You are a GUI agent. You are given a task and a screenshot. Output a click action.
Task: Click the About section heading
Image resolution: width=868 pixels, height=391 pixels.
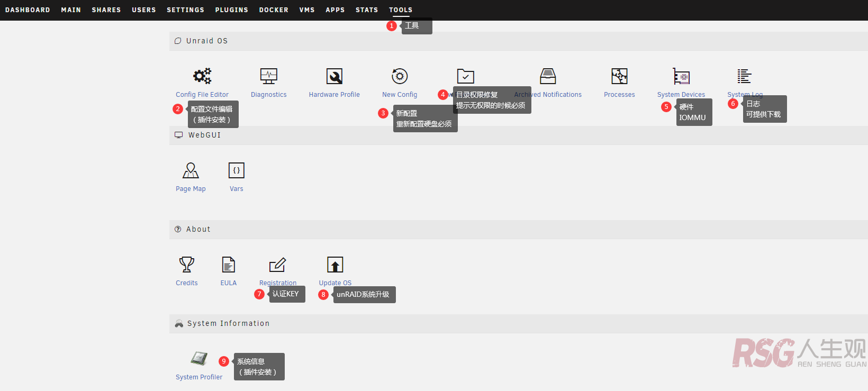[198, 229]
